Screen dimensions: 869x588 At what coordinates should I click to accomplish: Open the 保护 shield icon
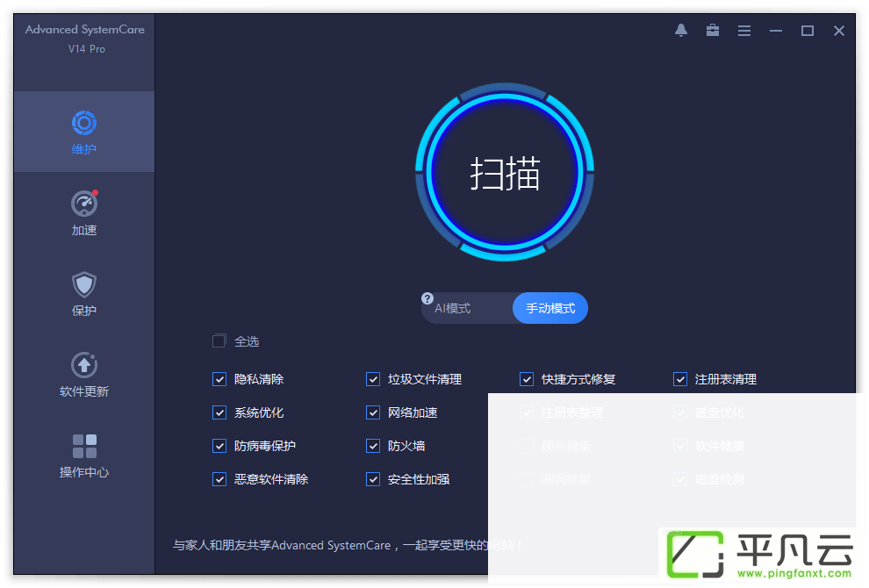tap(84, 284)
